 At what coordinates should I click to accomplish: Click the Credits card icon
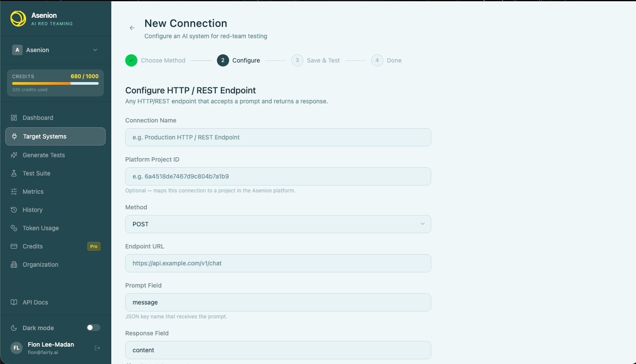14,246
